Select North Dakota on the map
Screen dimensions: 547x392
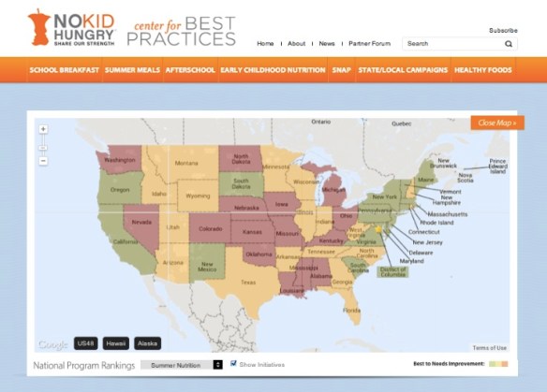pos(241,159)
